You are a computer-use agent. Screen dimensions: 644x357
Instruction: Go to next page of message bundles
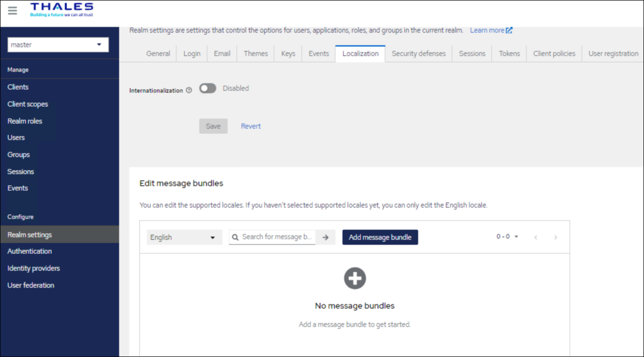[556, 237]
